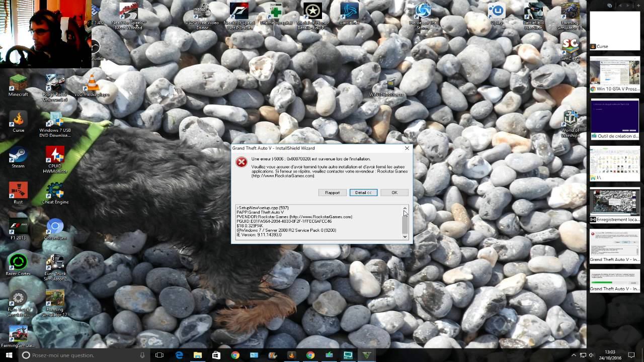The width and height of the screenshot is (644, 362).
Task: Launch World of Warships from the desktop
Action: click(x=570, y=124)
